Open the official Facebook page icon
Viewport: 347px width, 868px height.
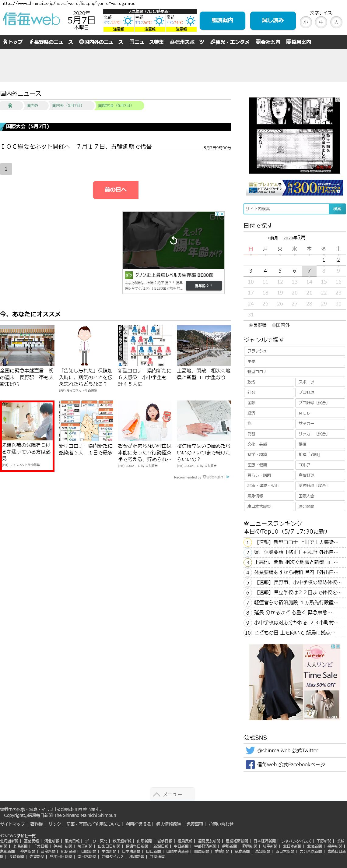tap(250, 764)
